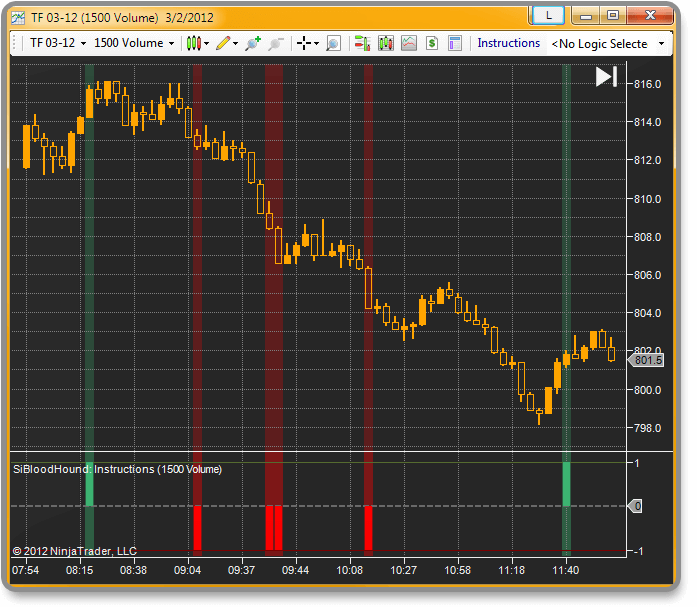Click the Instructions link in toolbar
This screenshot has width=697, height=607.
tap(509, 43)
